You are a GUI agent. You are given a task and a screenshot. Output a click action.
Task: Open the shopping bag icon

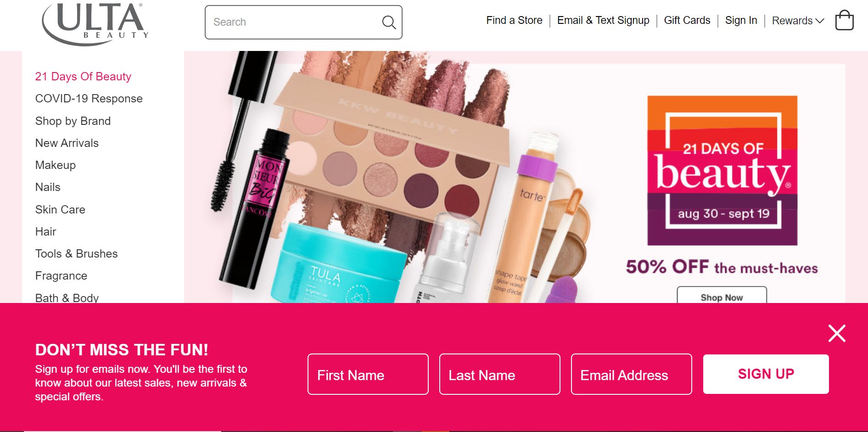click(x=844, y=21)
